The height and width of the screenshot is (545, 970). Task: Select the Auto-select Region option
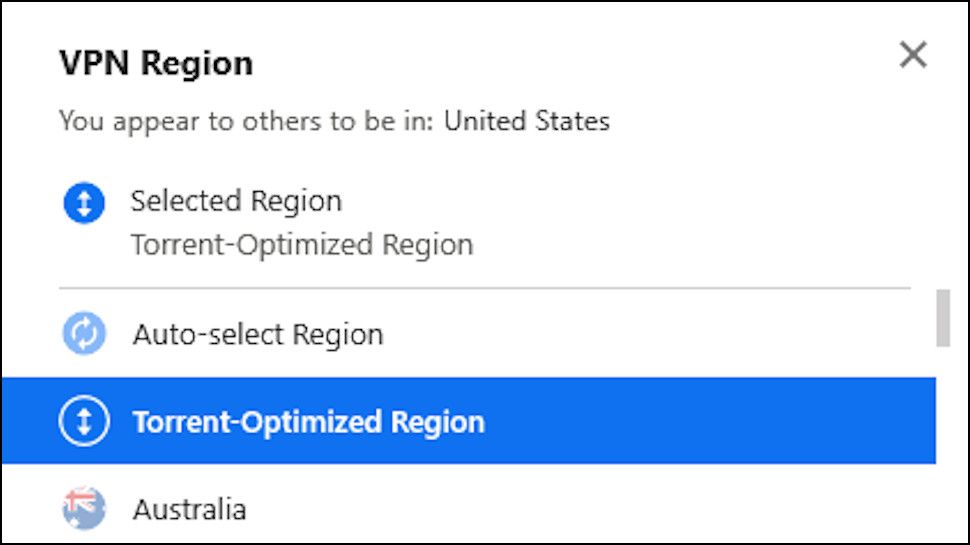[x=257, y=334]
